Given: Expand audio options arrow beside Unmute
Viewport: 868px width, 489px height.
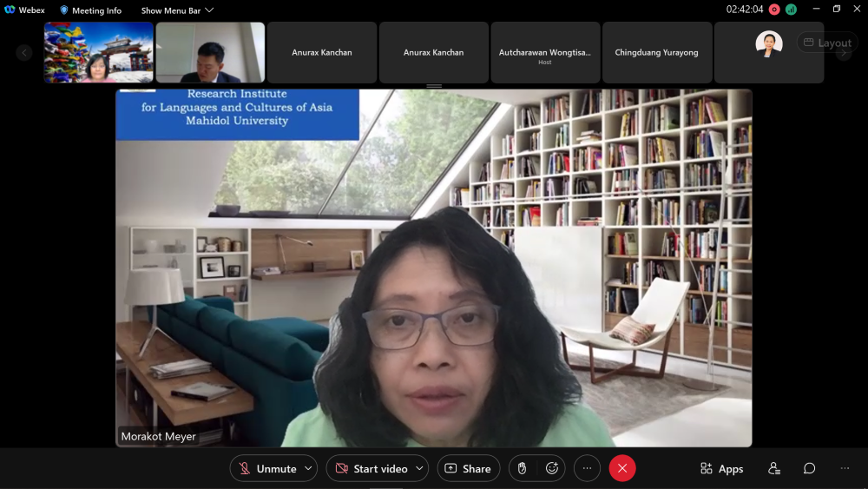Looking at the screenshot, I should coord(310,469).
